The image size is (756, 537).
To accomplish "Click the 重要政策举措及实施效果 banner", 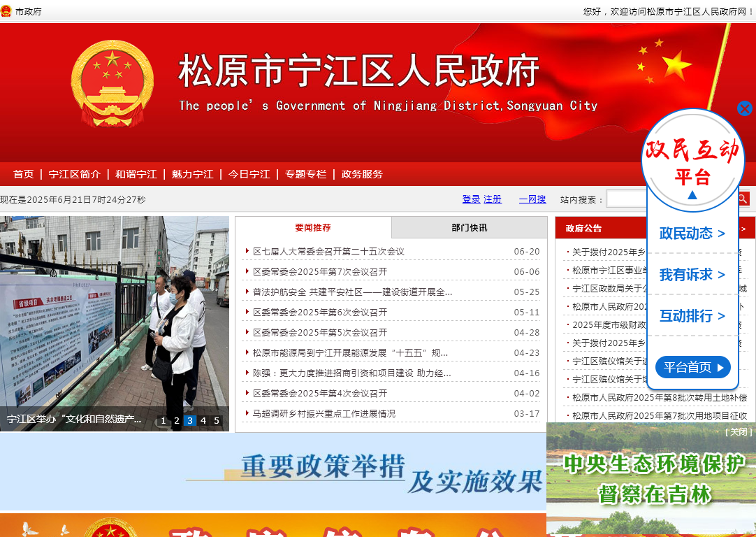I will tap(273, 471).
